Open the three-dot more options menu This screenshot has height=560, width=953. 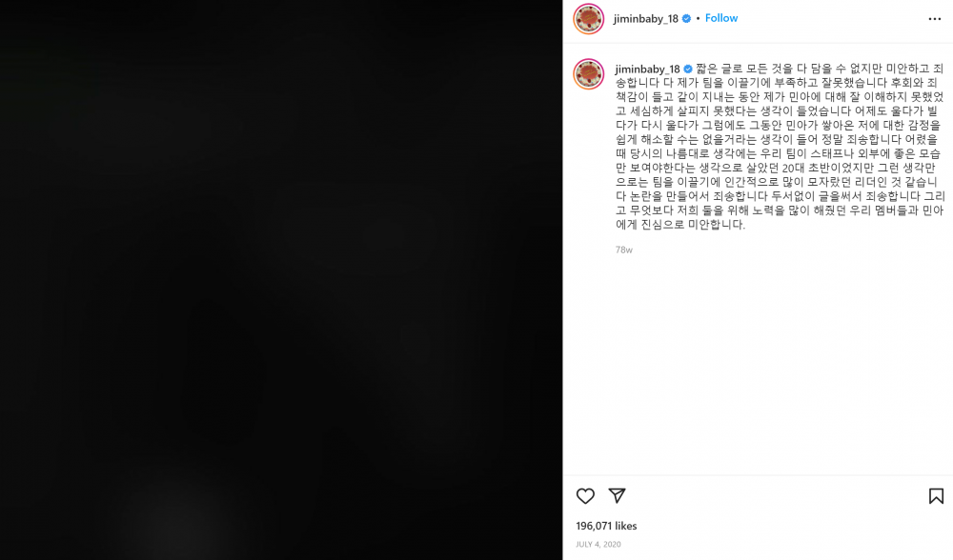pos(935,19)
